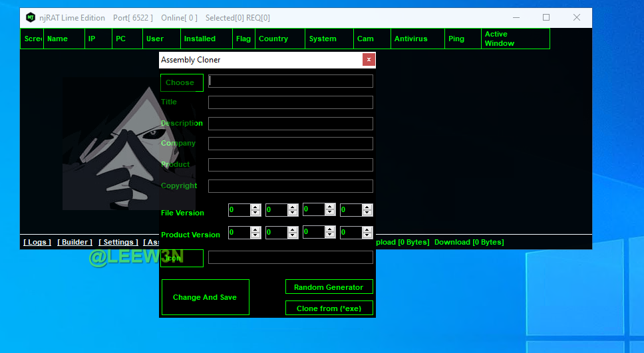
Task: Maximize the main application window
Action: tap(546, 18)
